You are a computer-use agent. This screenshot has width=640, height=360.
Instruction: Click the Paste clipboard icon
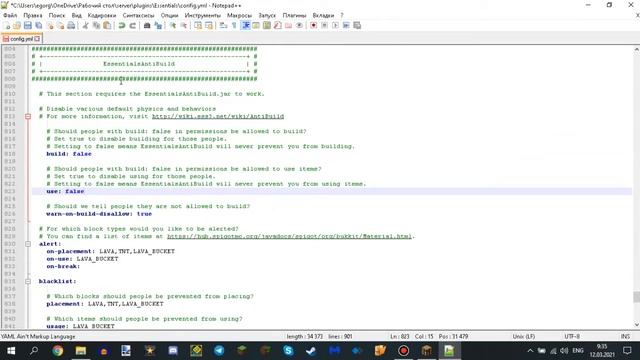coord(107,26)
